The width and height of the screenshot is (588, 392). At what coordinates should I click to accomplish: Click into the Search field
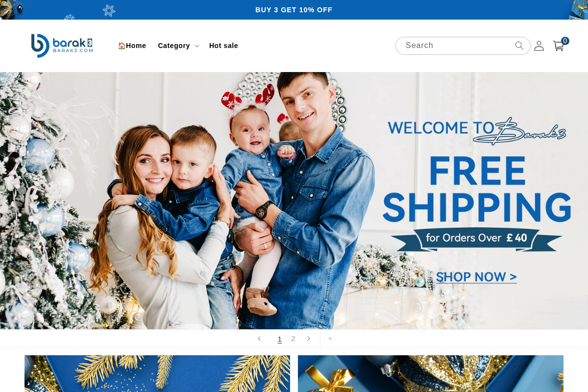coord(458,46)
